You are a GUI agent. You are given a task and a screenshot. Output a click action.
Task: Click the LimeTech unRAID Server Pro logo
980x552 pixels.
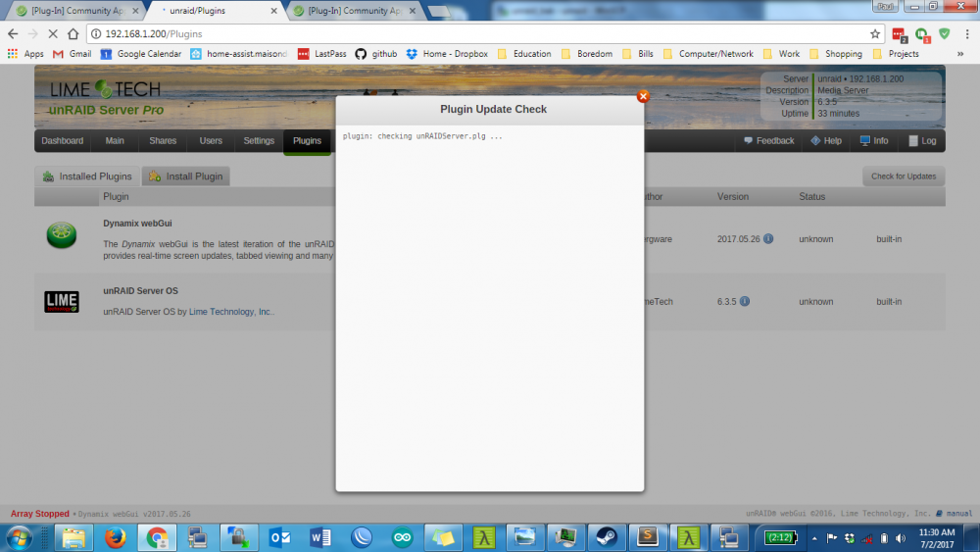point(106,98)
